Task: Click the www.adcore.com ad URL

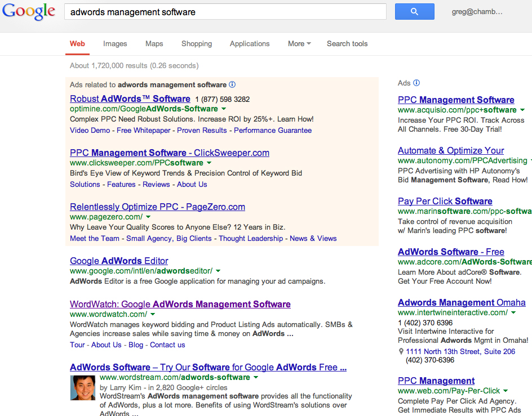Action: click(465, 262)
